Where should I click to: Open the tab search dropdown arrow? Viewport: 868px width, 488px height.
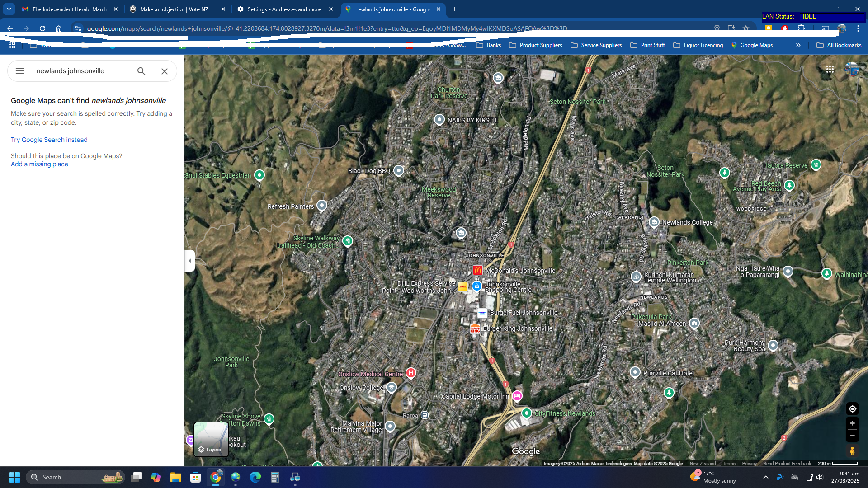click(9, 9)
